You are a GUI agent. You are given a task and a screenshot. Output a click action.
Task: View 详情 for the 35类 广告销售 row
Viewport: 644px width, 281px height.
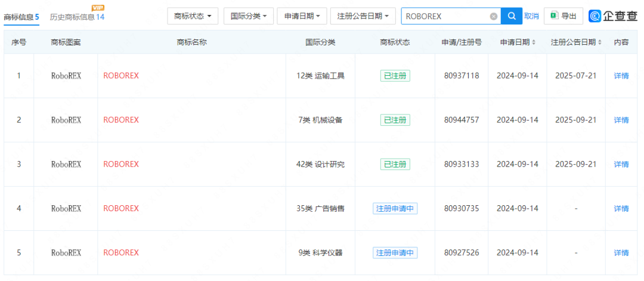click(x=621, y=208)
